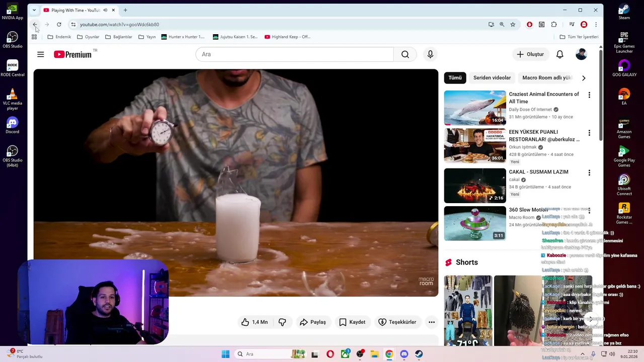Viewport: 644px width, 362px height.
Task: Open the Chrome tab search dropdown
Action: pyautogui.click(x=34, y=10)
